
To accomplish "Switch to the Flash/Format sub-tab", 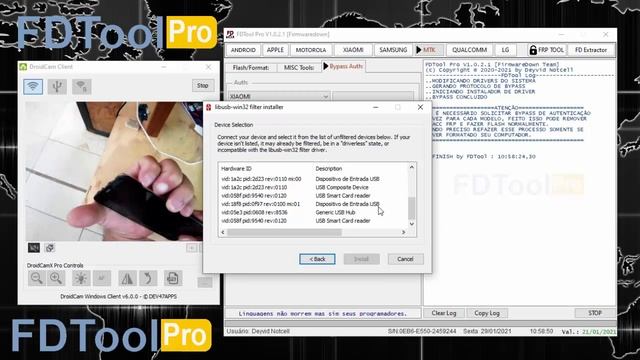I will click(251, 67).
